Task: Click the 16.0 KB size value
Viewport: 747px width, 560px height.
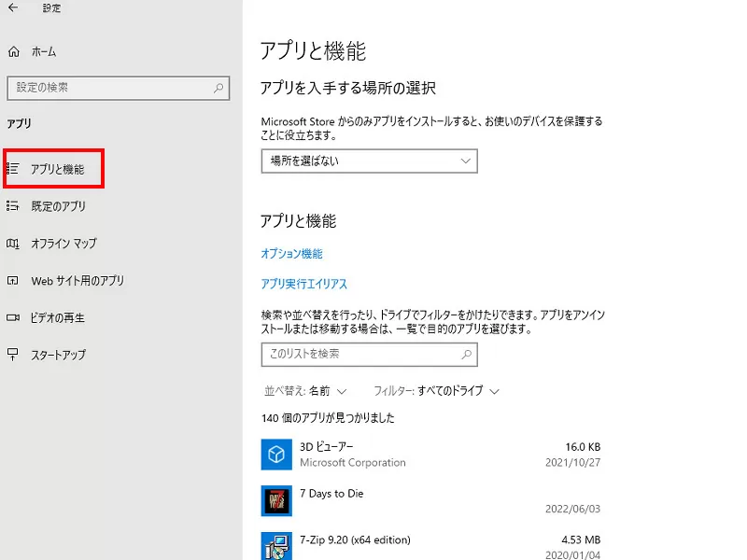Action: (x=583, y=447)
